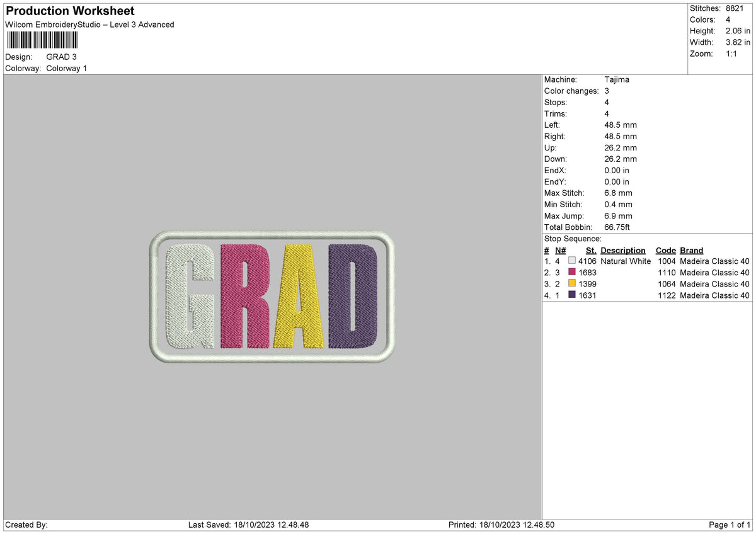Click the barcode under the worksheet title
Viewport: 756px width, 534px height.
pyautogui.click(x=42, y=40)
